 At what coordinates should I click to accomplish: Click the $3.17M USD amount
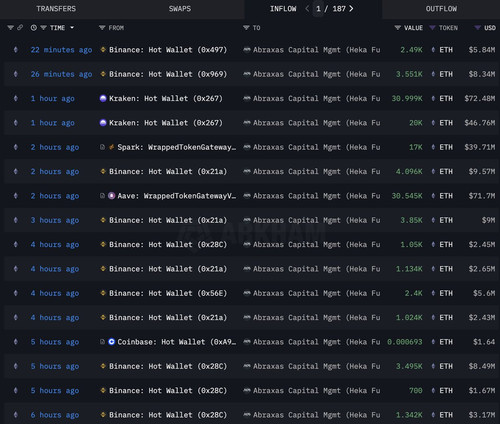[482, 415]
